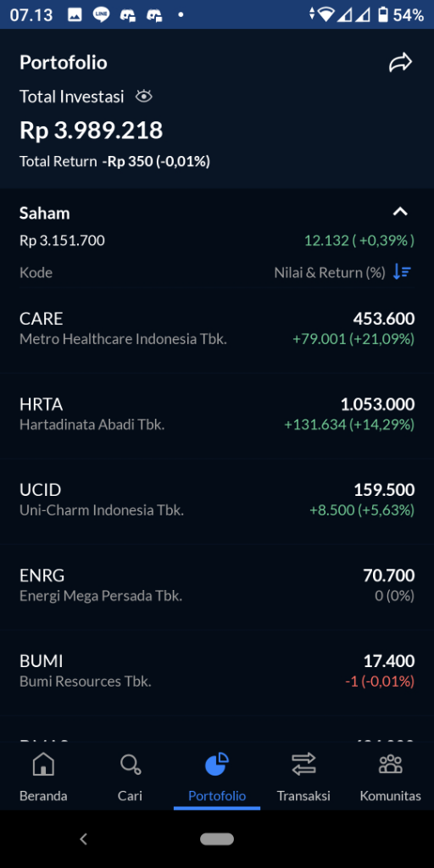Open the HRTA Hartadinata Abadi stock row
Viewport: 434px width, 868px height.
[217, 415]
